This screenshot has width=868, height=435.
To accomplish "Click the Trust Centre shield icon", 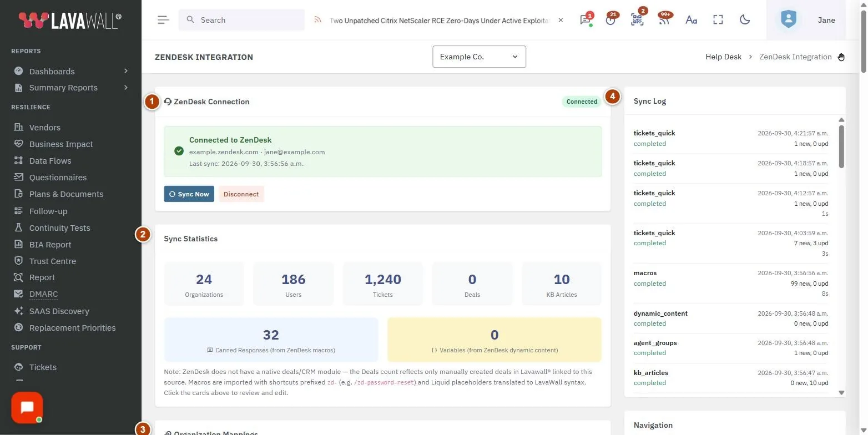I will [19, 261].
